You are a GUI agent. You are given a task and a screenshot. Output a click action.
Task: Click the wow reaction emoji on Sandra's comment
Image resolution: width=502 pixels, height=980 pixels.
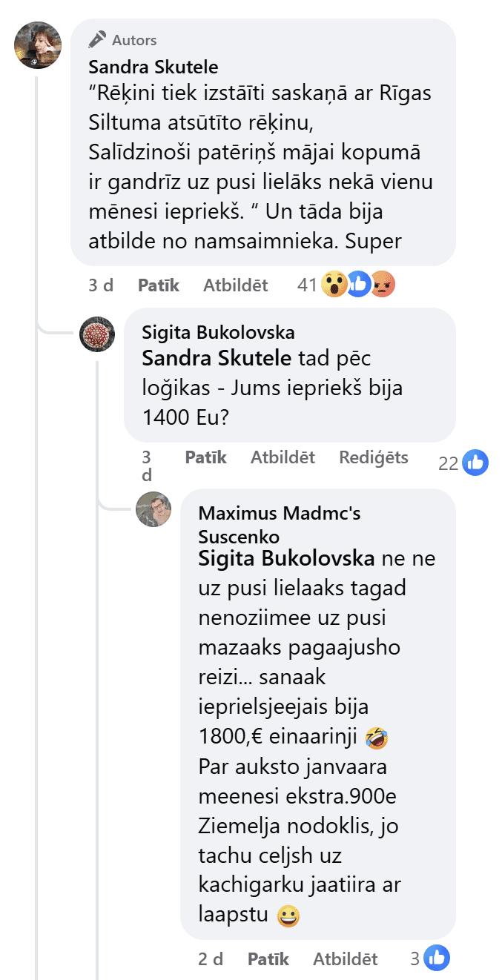click(x=334, y=285)
